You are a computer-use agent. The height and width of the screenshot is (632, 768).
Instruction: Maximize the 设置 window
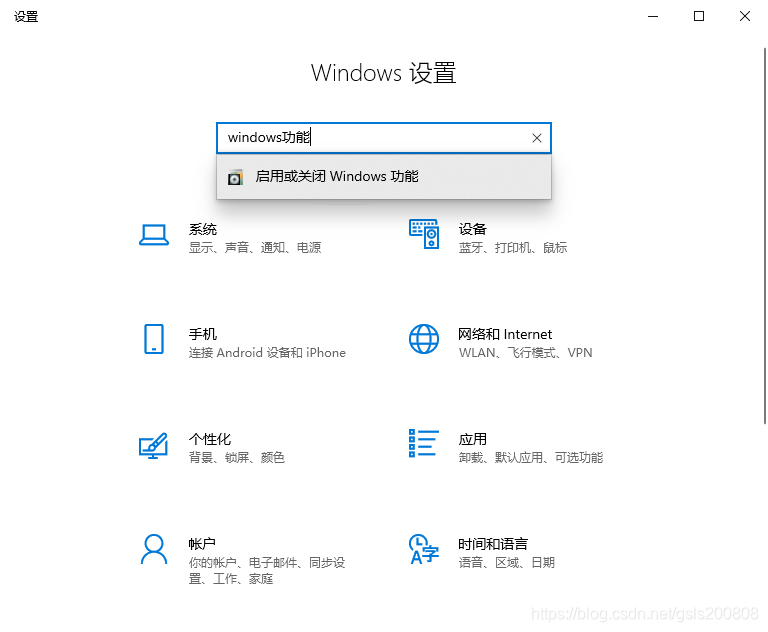click(x=699, y=16)
